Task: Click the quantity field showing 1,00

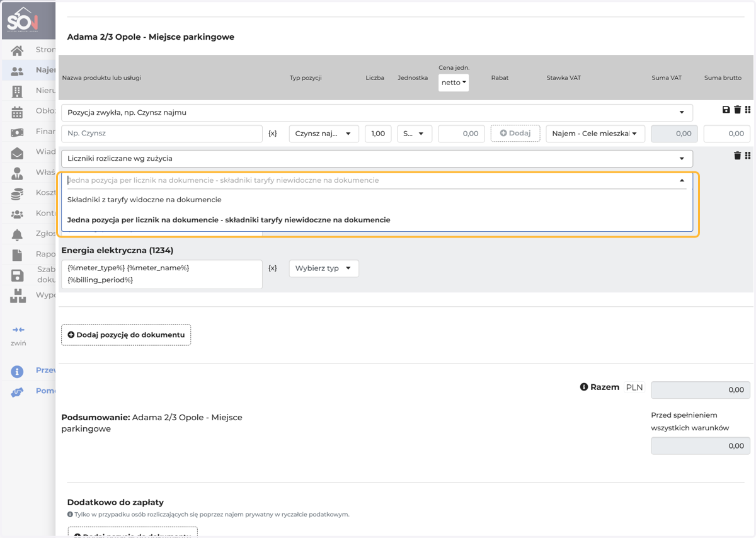Action: tap(378, 134)
